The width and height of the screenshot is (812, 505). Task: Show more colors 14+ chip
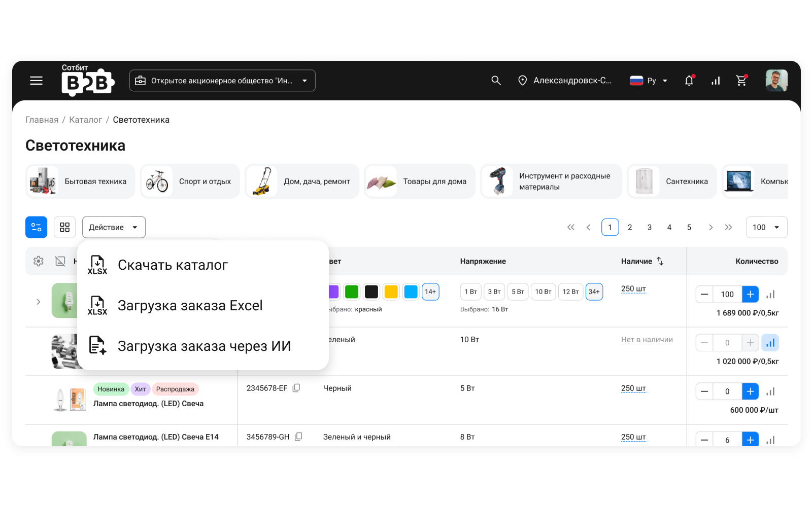click(x=430, y=292)
